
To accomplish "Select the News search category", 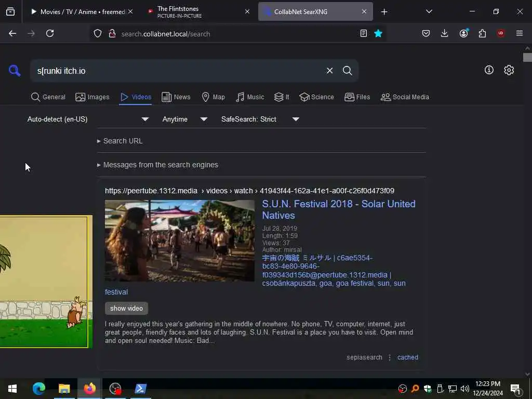I will click(x=176, y=97).
